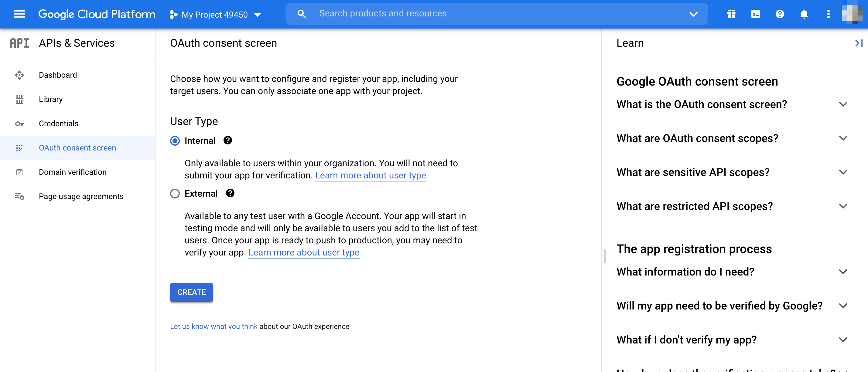Click the search magnifier icon
The image size is (868, 372).
coord(302,14)
